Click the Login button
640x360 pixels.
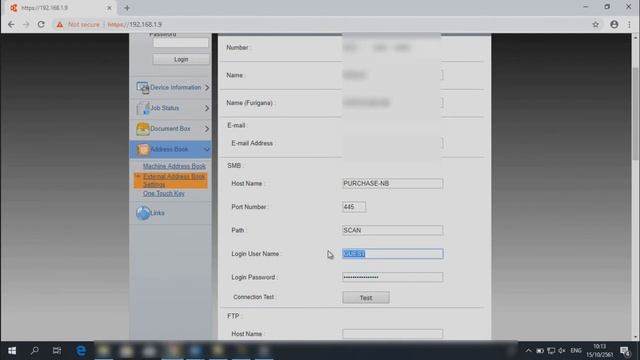[x=181, y=59]
